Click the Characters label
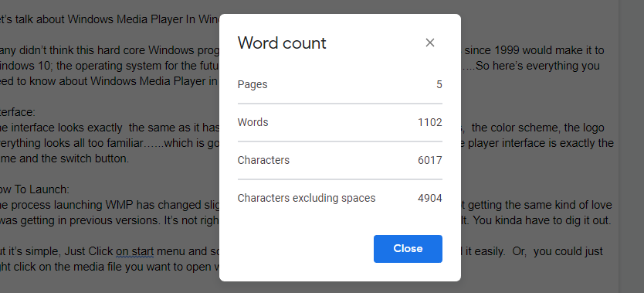Image resolution: width=644 pixels, height=293 pixels. coord(263,160)
